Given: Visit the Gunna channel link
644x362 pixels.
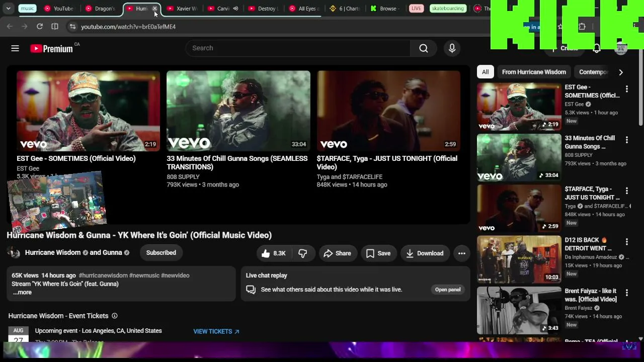Looking at the screenshot, I should [x=113, y=252].
